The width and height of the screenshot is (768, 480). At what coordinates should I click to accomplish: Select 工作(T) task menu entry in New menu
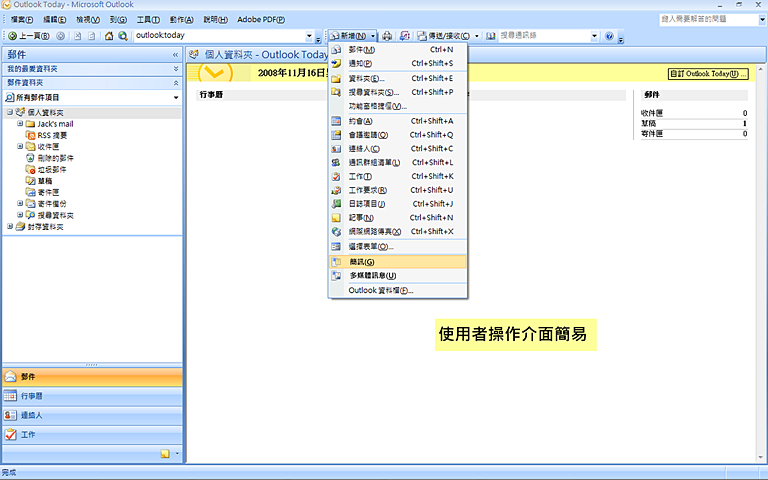point(398,176)
